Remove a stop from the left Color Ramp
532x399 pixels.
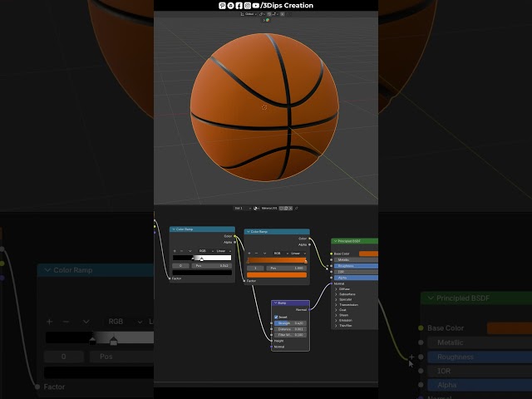point(181,251)
